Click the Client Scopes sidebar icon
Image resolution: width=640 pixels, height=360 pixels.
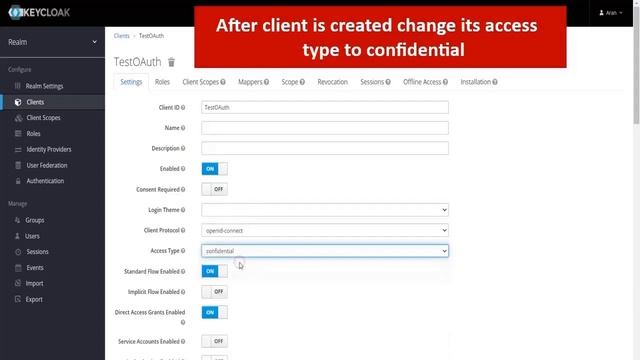[x=18, y=118]
